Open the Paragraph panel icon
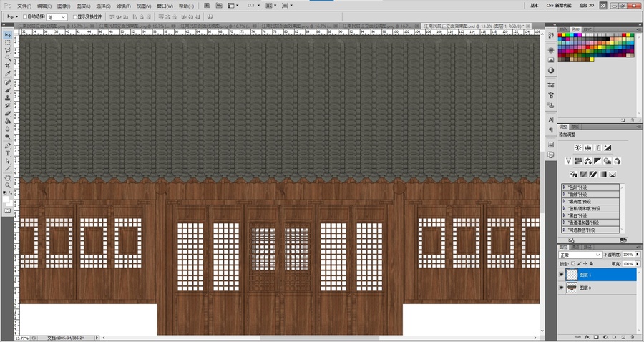 [x=551, y=130]
